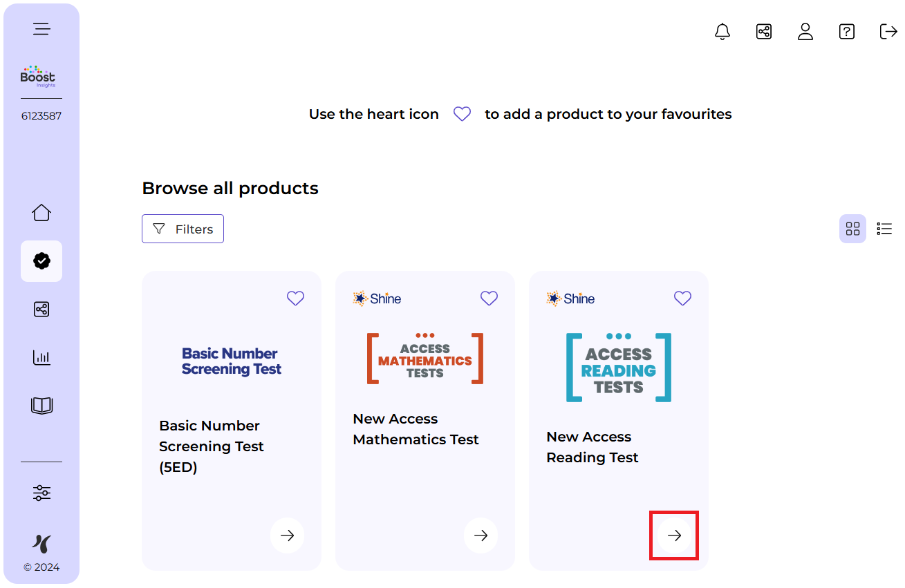This screenshot has height=588, width=905.
Task: Favourite the New Access Mathematics Test
Action: pos(489,298)
